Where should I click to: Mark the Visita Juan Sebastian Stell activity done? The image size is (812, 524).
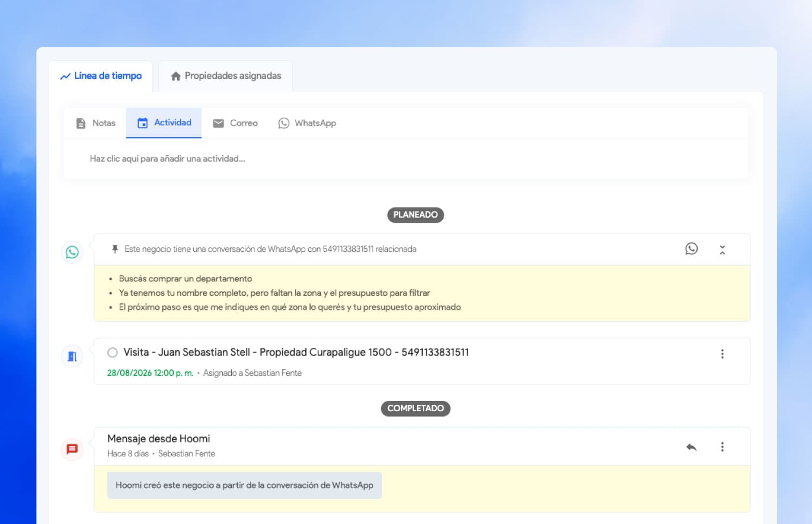(x=112, y=353)
